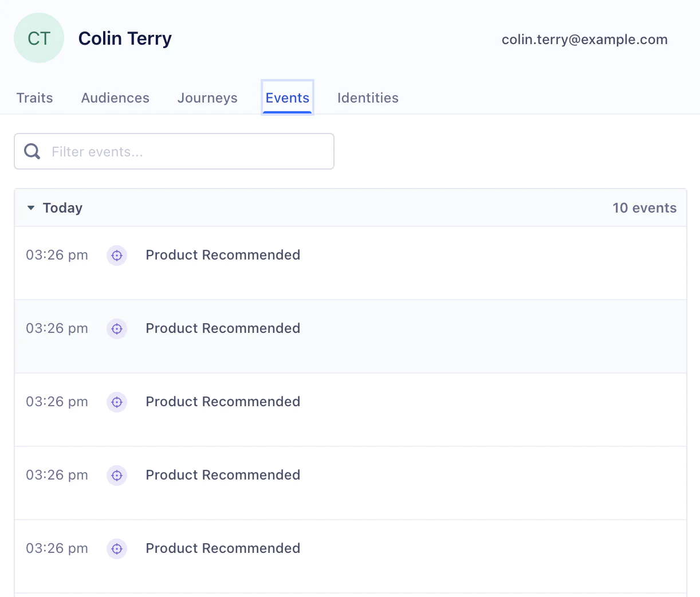Click the email colin.terry@example.com
Screen dimensions: 700x597
(584, 40)
